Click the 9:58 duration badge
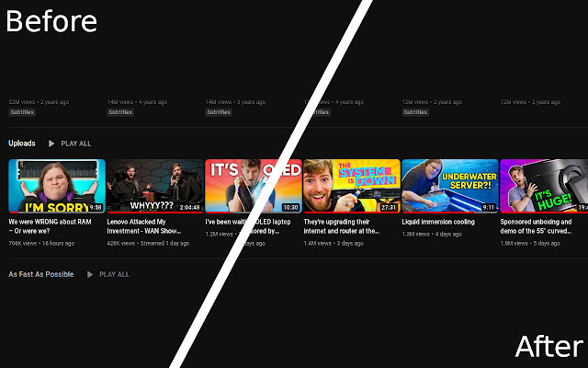Image resolution: width=588 pixels, height=368 pixels. click(x=96, y=207)
